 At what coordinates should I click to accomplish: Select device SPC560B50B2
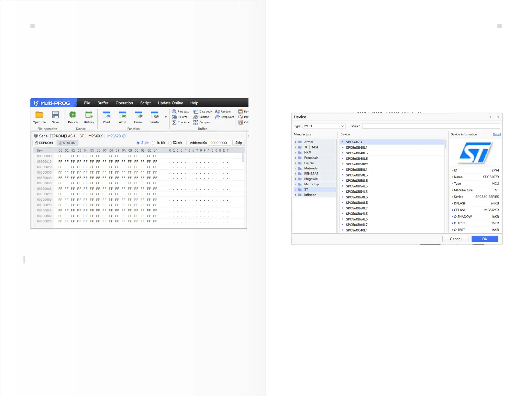[392, 164]
